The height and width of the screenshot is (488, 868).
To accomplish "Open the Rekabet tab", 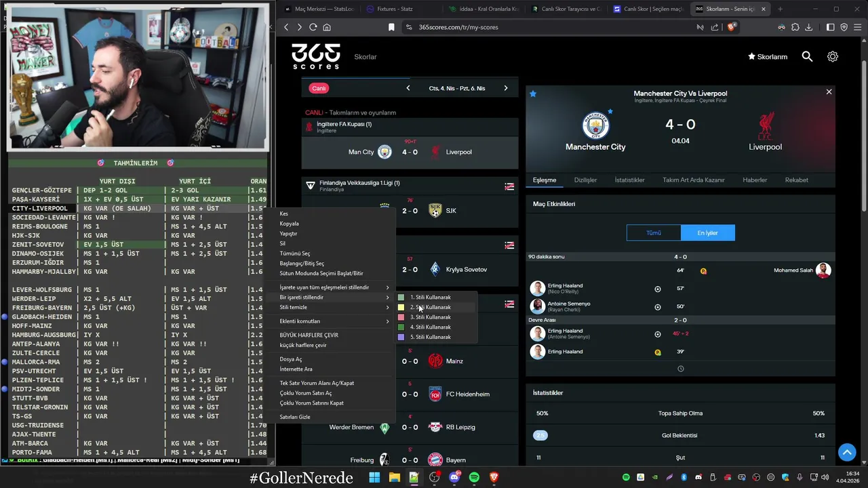I will coord(797,180).
